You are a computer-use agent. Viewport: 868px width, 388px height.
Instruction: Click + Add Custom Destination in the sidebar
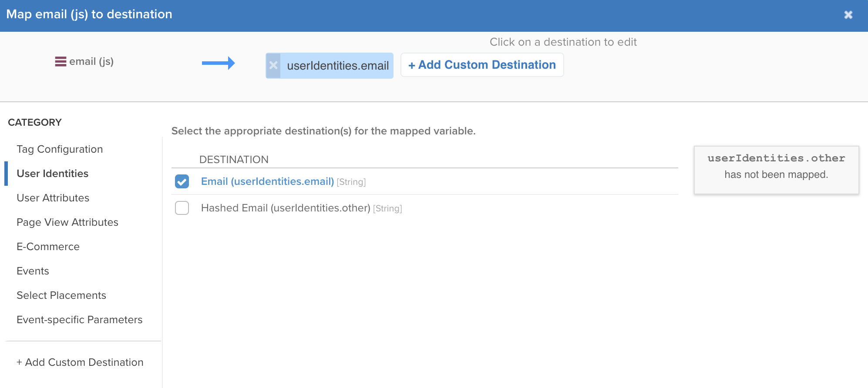point(80,362)
